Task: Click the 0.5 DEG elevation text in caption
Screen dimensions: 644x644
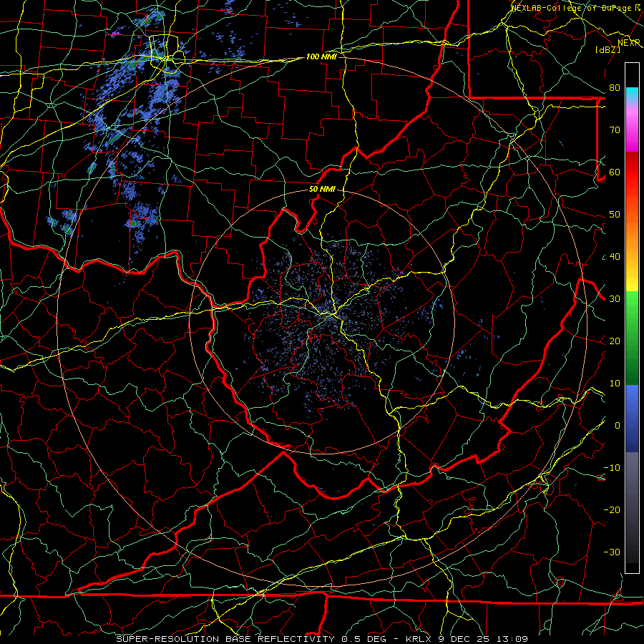Action: (x=364, y=639)
